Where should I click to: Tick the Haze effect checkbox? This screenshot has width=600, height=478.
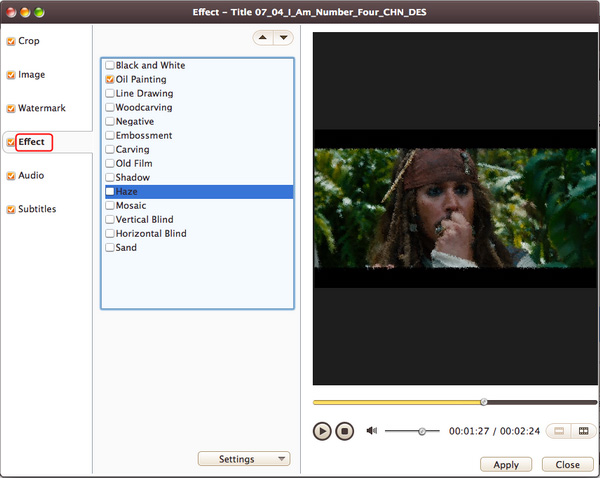coord(110,191)
